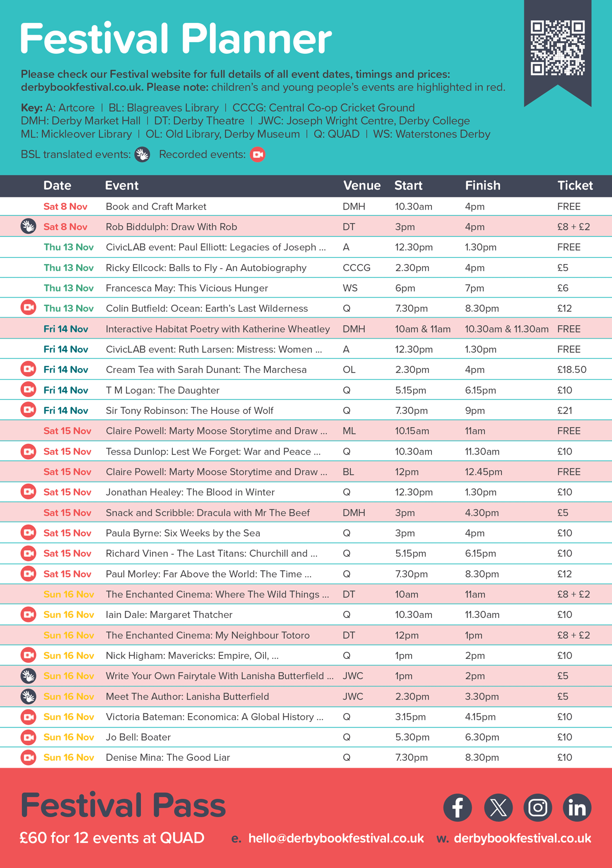The height and width of the screenshot is (868, 612).
Task: Click the BSL translated events hand icon in key
Action: click(x=142, y=154)
